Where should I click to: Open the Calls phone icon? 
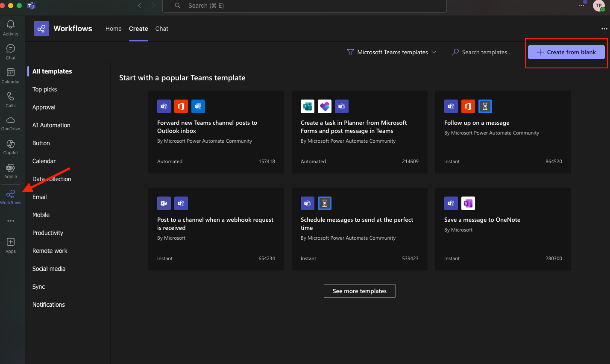point(11,100)
